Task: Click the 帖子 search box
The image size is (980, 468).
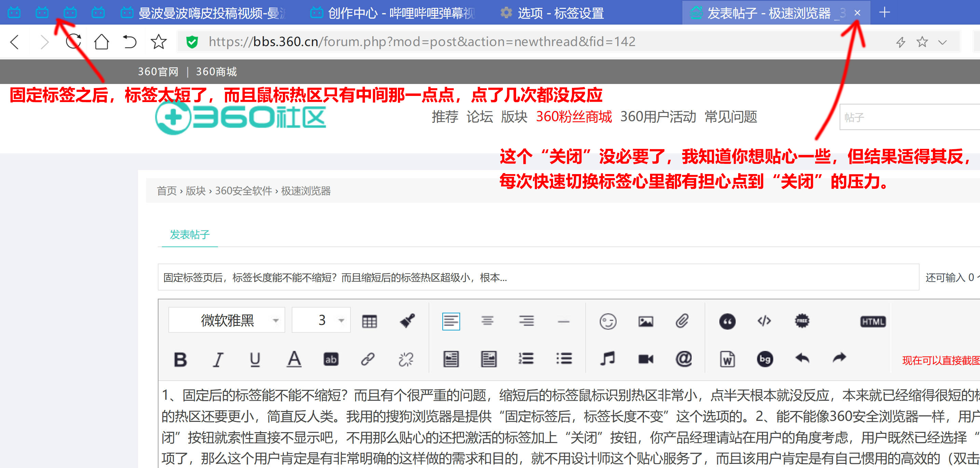Action: [x=910, y=117]
